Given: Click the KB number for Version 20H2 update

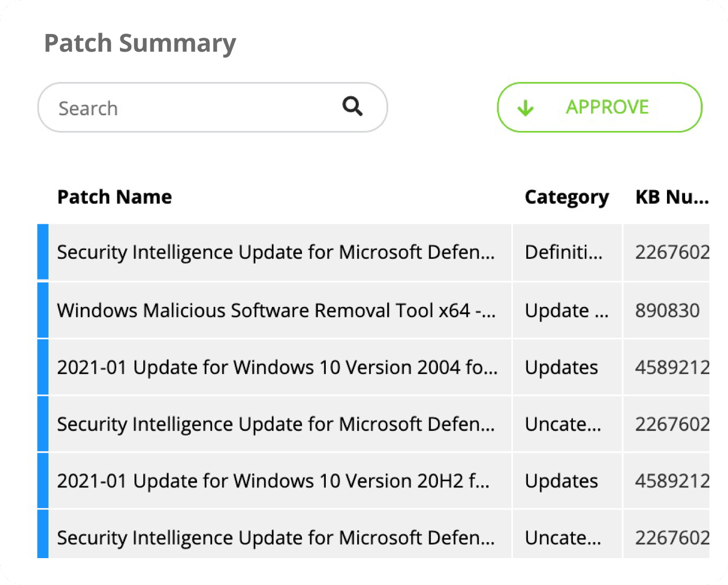Looking at the screenshot, I should coord(671,481).
